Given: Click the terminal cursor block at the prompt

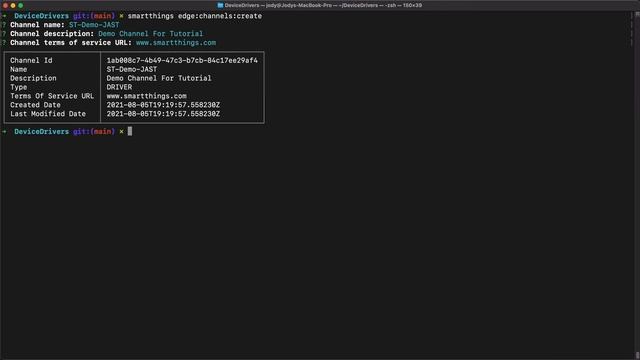Looking at the screenshot, I should 130,131.
